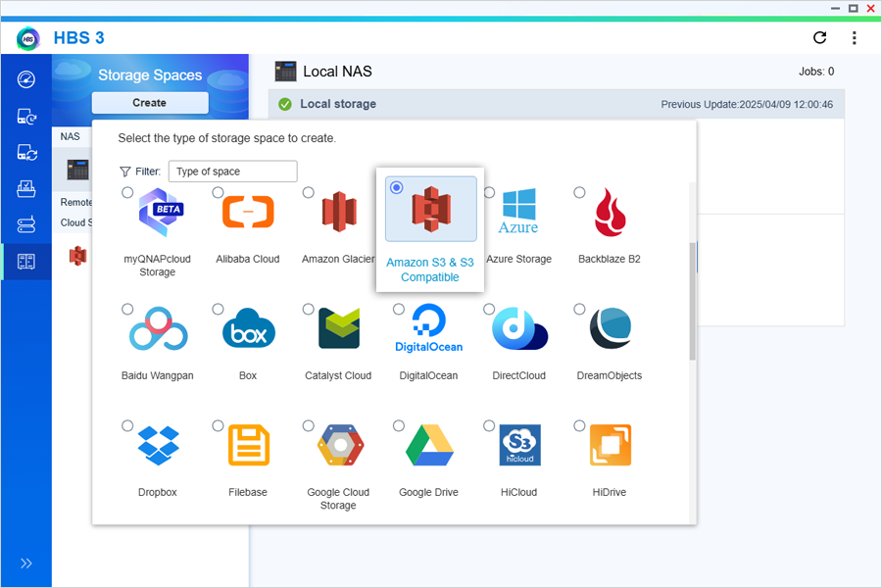This screenshot has height=588, width=882.
Task: Select the Box radio button
Action: click(218, 309)
